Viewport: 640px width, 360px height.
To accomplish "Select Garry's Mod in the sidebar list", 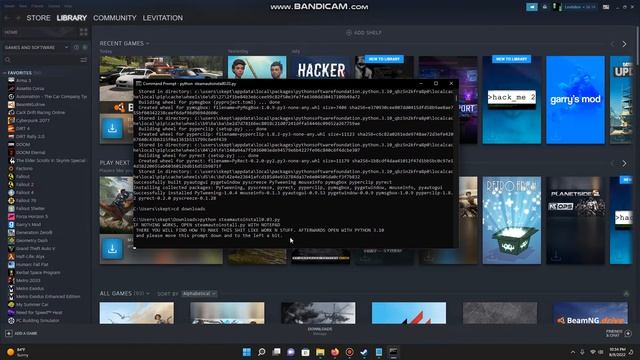I will click(28, 224).
